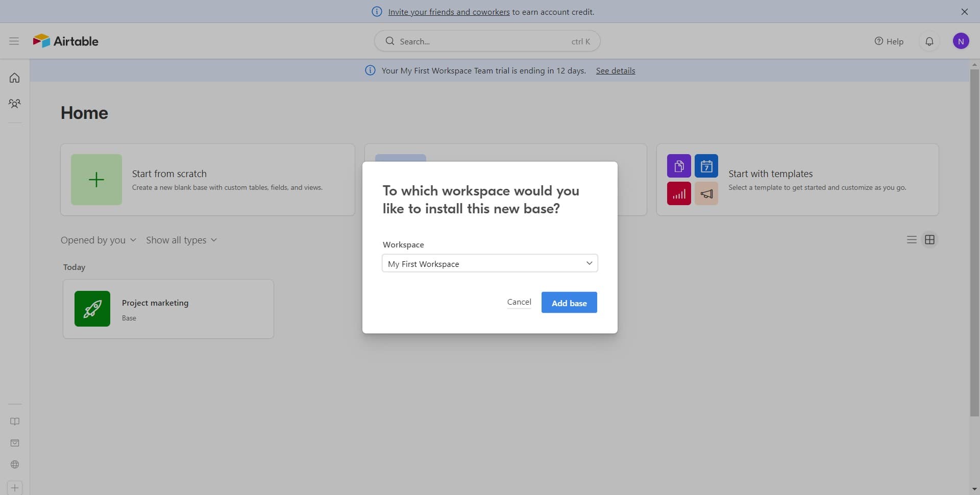Dismiss the top invite banner
Viewport: 980px width, 495px height.
964,12
